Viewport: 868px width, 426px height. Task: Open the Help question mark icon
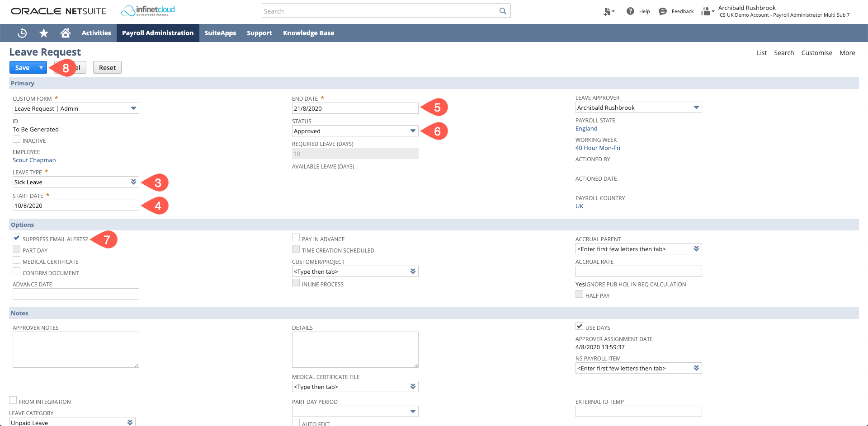630,11
